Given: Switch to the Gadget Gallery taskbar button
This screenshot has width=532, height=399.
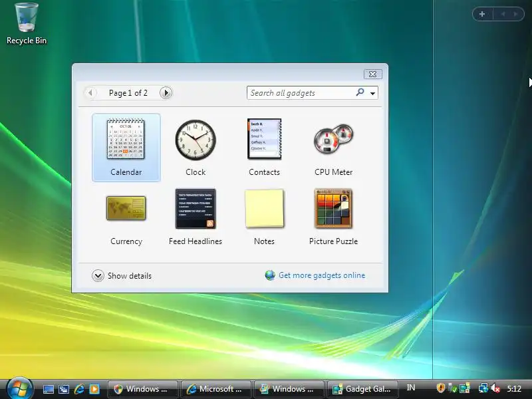Looking at the screenshot, I should click(362, 389).
